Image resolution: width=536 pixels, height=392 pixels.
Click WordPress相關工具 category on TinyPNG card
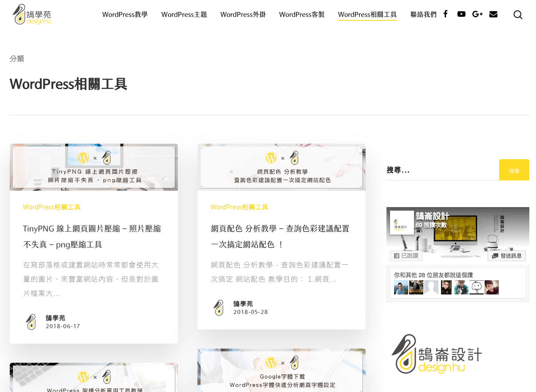tap(51, 207)
